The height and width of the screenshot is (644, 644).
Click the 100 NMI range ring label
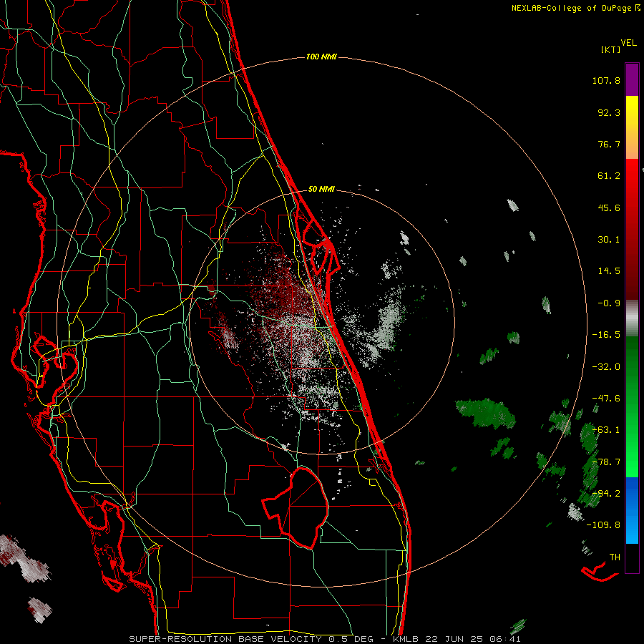(x=321, y=57)
